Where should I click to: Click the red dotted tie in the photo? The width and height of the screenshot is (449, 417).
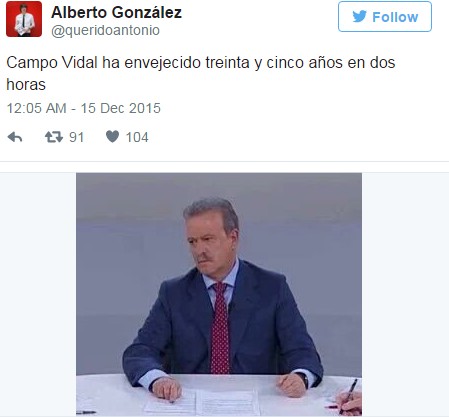tap(220, 328)
